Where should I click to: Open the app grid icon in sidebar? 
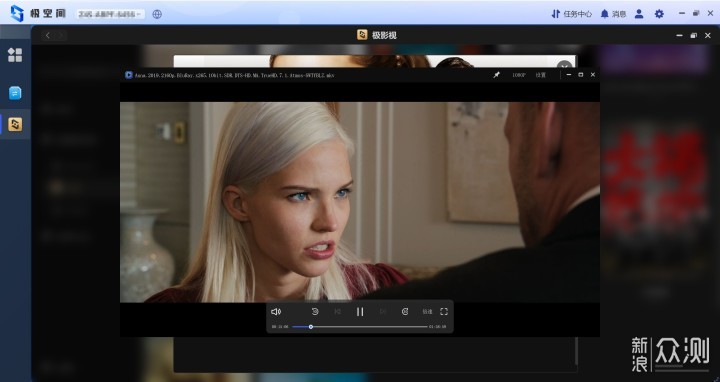click(x=15, y=55)
